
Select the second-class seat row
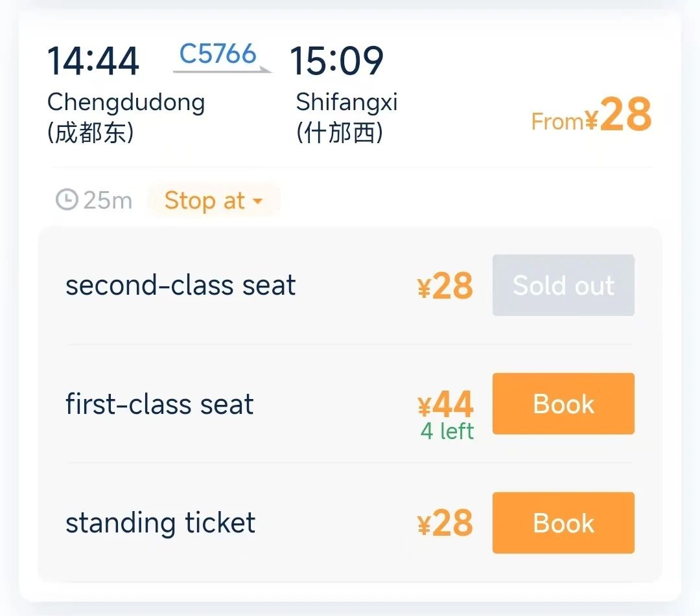350,285
